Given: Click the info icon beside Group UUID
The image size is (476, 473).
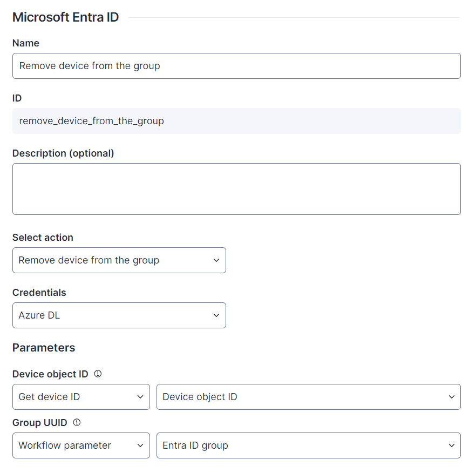Looking at the screenshot, I should coord(77,422).
